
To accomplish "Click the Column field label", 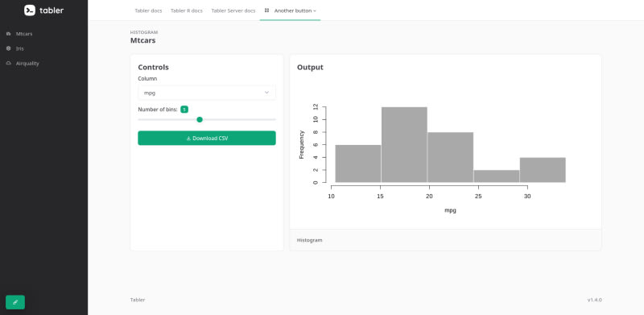I will 147,78.
